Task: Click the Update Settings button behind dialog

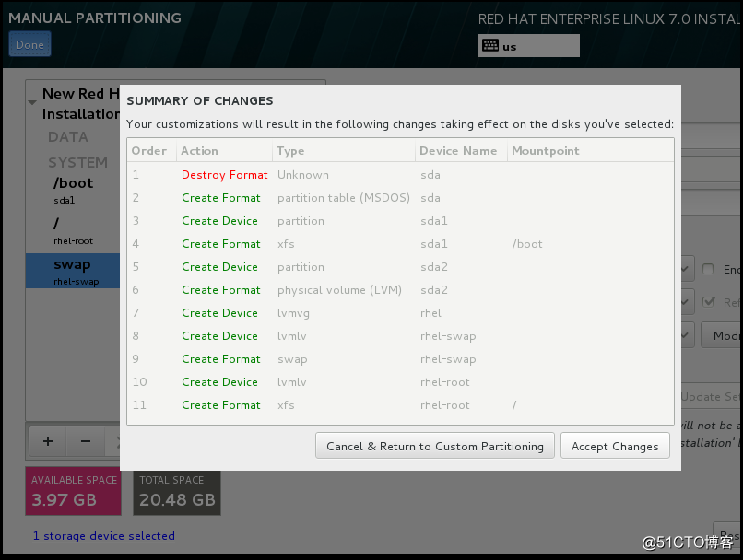Action: [x=711, y=396]
